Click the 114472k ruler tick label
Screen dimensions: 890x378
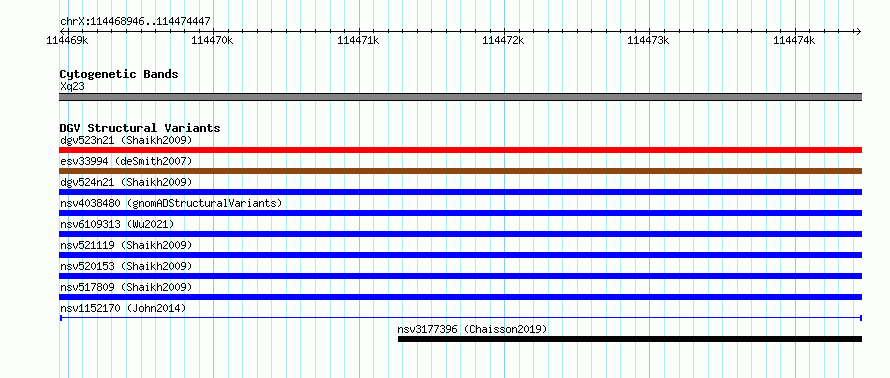click(503, 40)
